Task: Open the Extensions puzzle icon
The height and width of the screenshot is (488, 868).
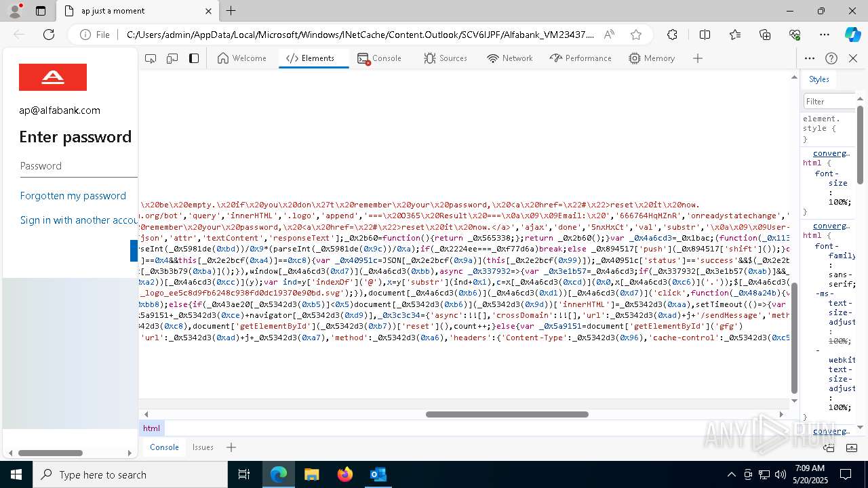Action: [x=672, y=35]
